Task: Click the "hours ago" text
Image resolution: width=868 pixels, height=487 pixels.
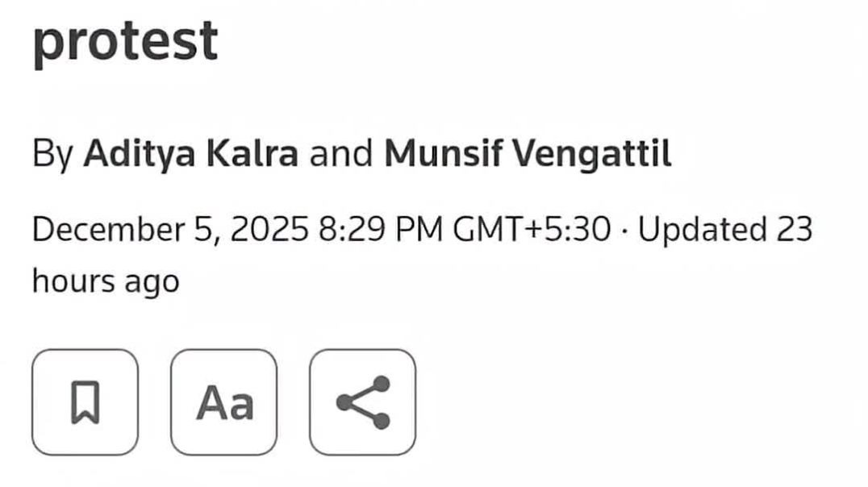Action: coord(105,281)
